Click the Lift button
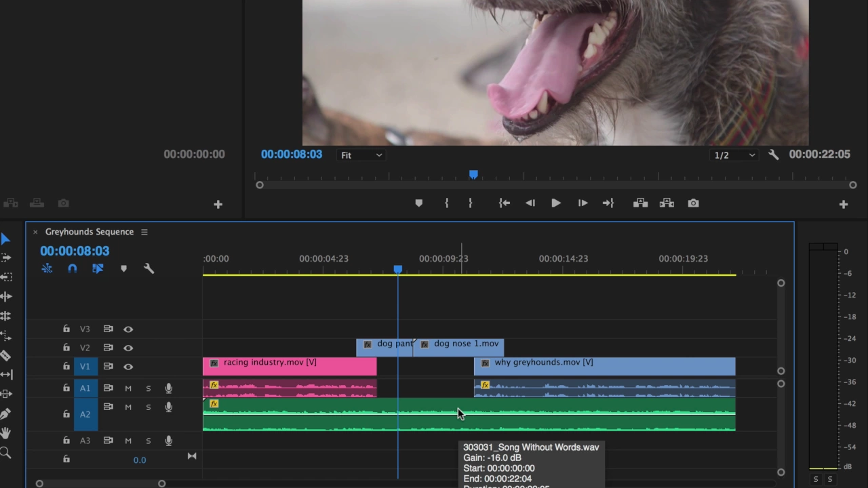 pyautogui.click(x=640, y=203)
